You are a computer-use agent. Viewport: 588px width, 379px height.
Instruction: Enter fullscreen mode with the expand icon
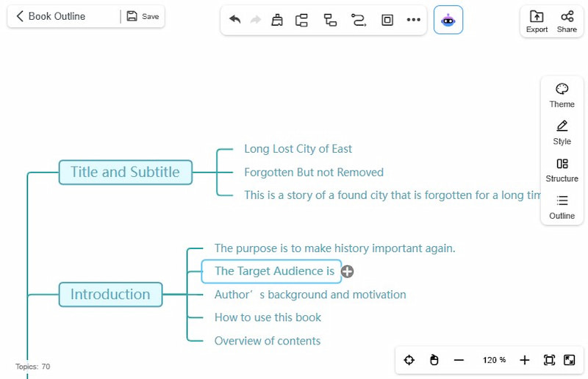(569, 360)
